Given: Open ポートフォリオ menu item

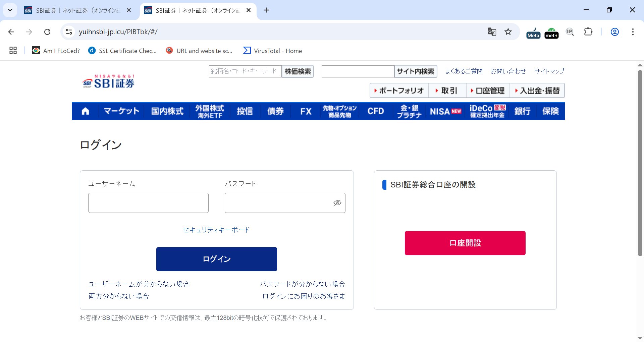Looking at the screenshot, I should coord(399,91).
